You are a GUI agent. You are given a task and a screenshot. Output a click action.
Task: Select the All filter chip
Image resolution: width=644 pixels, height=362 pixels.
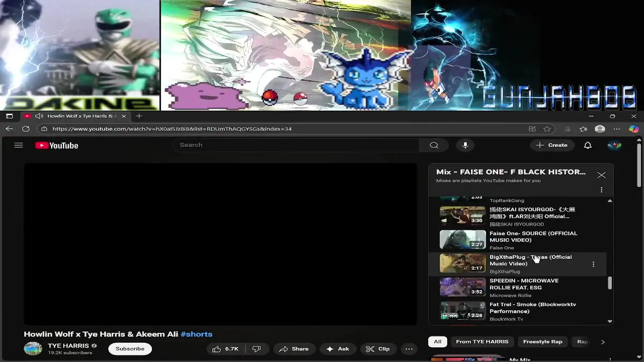point(438,342)
